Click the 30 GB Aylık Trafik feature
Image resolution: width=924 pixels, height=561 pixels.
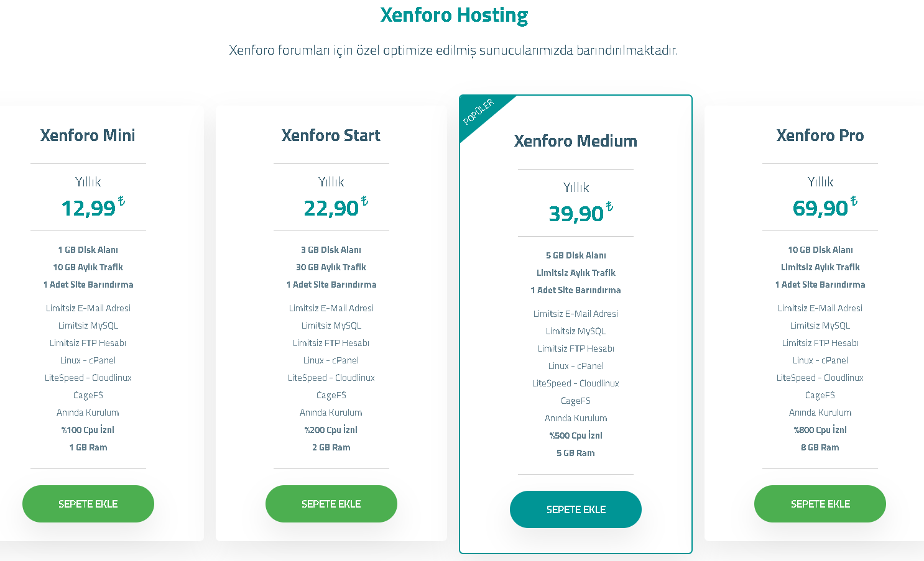coord(331,267)
